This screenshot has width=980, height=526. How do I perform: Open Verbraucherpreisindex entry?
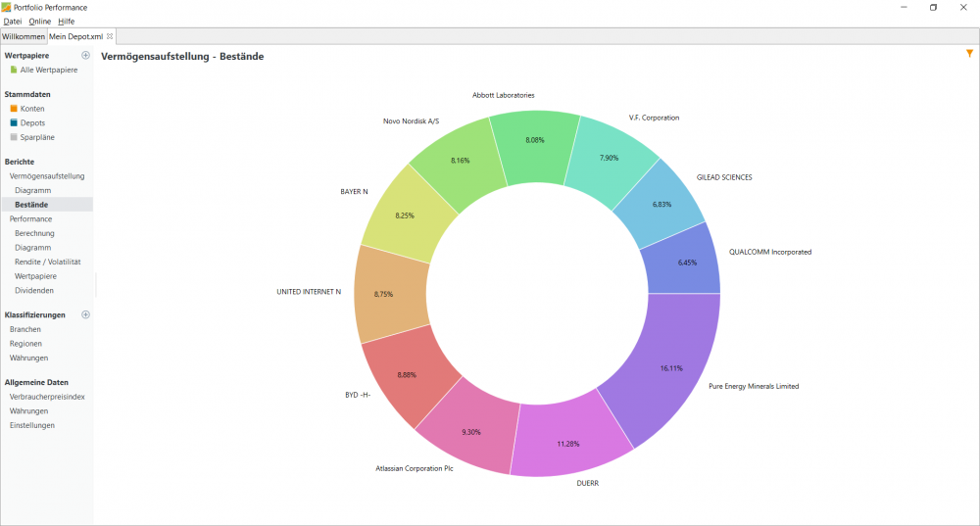47,397
